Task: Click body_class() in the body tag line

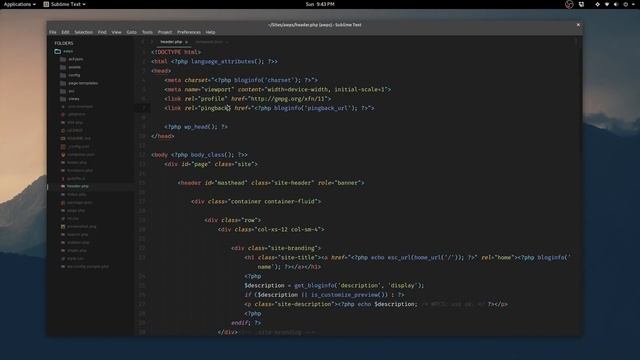Action: click(213, 155)
